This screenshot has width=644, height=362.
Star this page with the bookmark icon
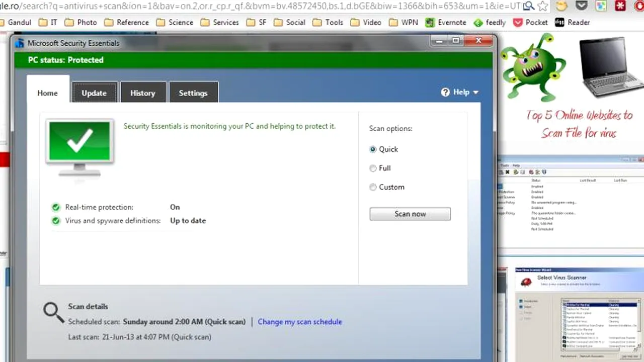(542, 6)
